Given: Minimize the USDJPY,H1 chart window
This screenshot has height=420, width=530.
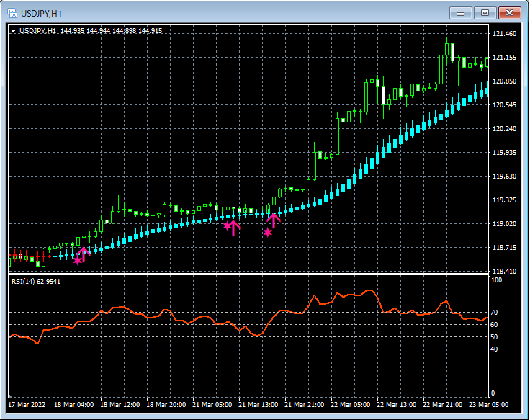Looking at the screenshot, I should point(460,13).
